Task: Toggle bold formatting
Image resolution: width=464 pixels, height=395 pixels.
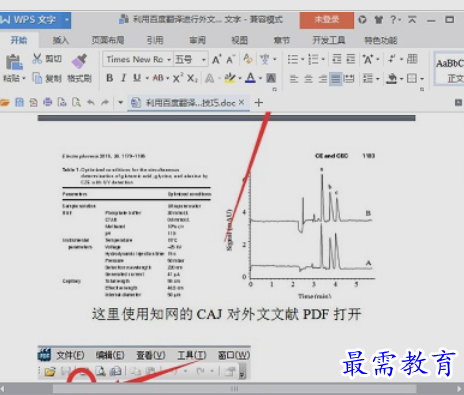Action: point(109,78)
